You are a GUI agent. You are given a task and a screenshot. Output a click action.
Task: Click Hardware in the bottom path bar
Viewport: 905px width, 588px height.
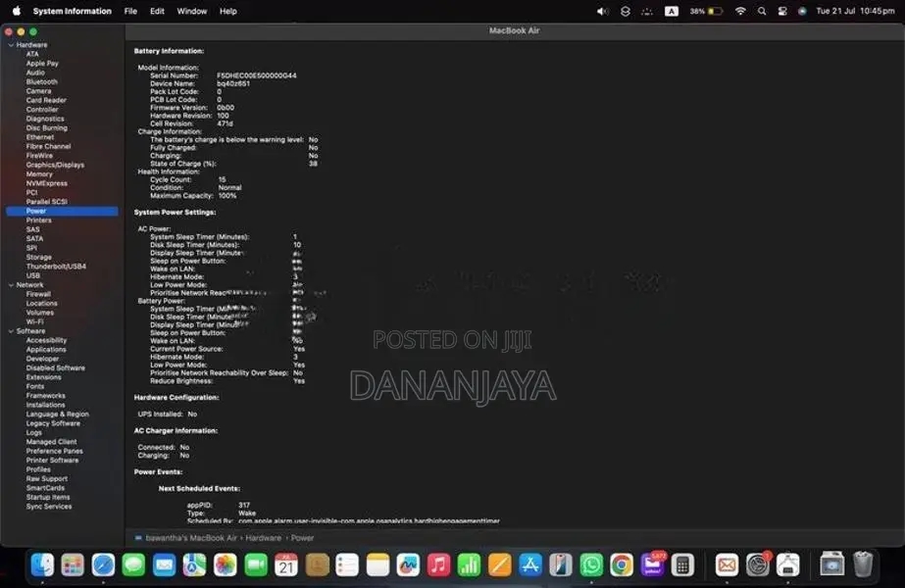pos(263,538)
